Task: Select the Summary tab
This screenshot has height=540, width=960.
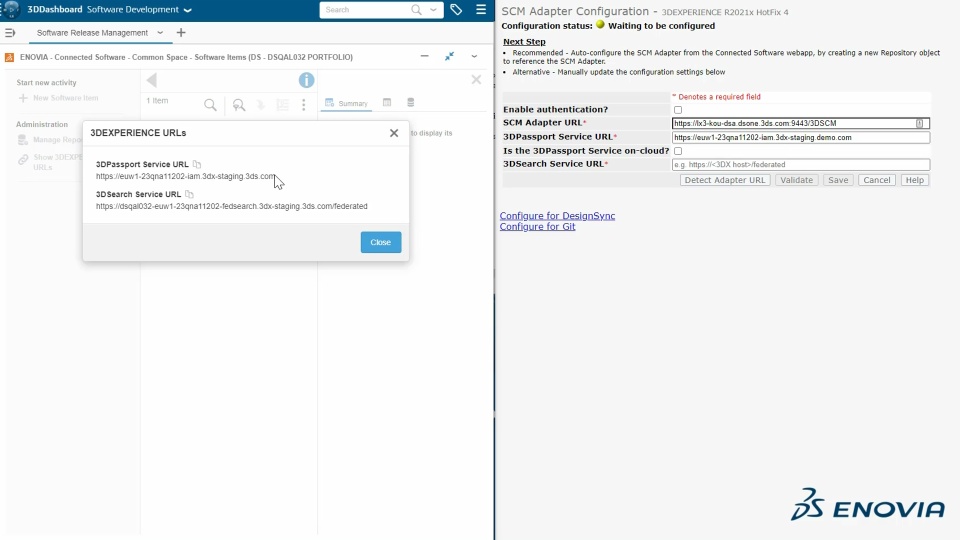Action: (x=347, y=103)
